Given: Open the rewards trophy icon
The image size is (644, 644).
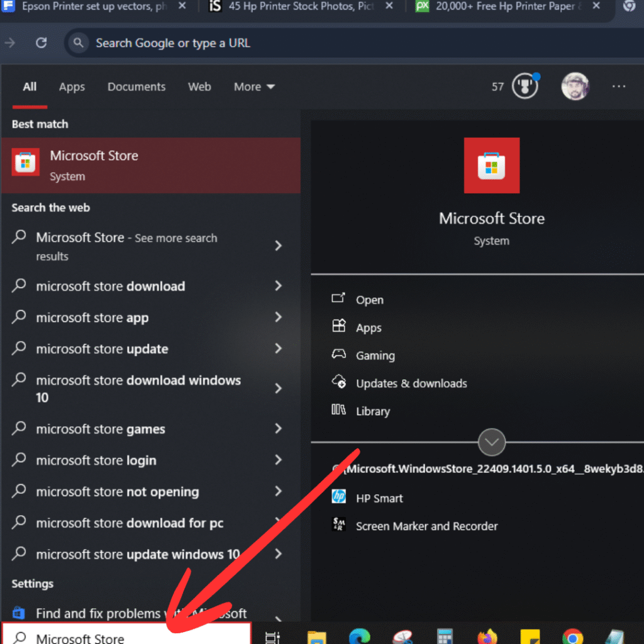Looking at the screenshot, I should (525, 86).
